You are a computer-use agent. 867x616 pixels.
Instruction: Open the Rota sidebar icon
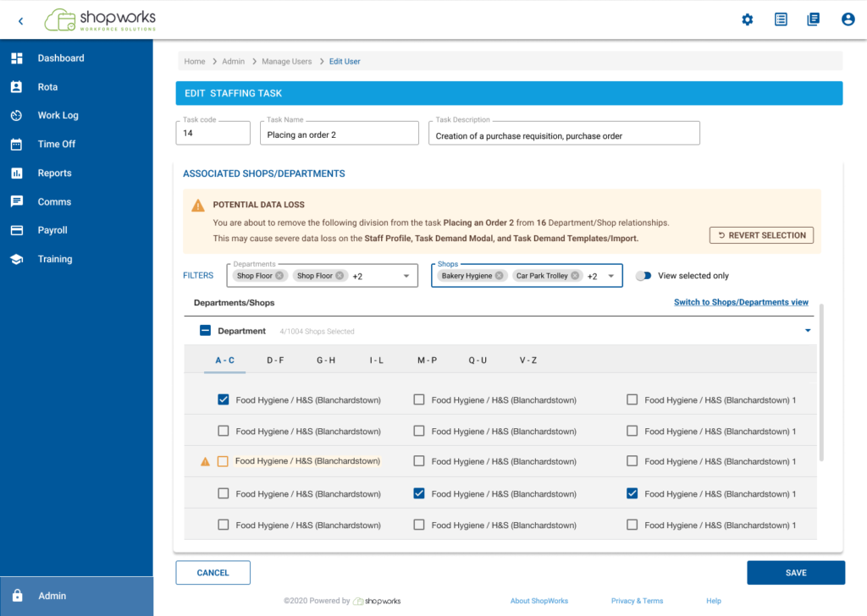point(16,87)
